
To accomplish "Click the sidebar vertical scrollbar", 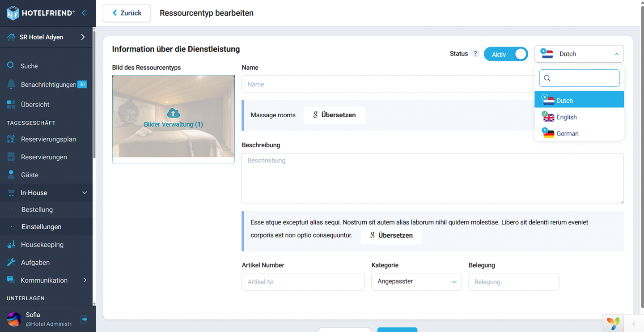I will coord(94,94).
